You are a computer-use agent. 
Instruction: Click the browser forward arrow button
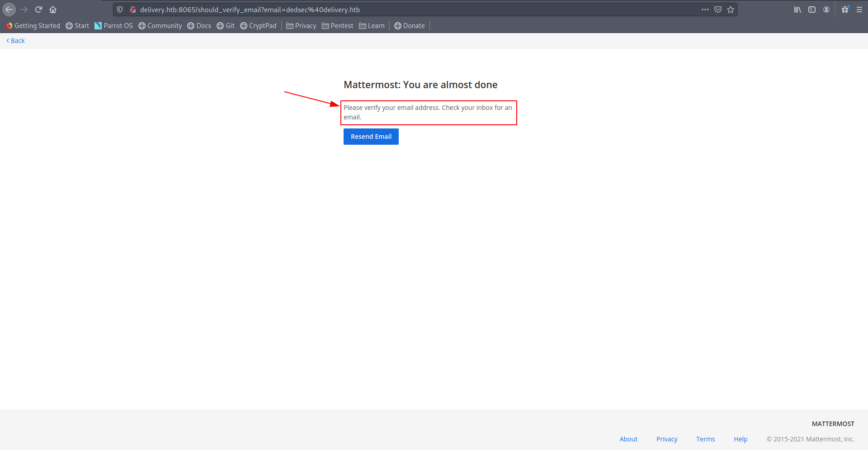click(x=24, y=9)
